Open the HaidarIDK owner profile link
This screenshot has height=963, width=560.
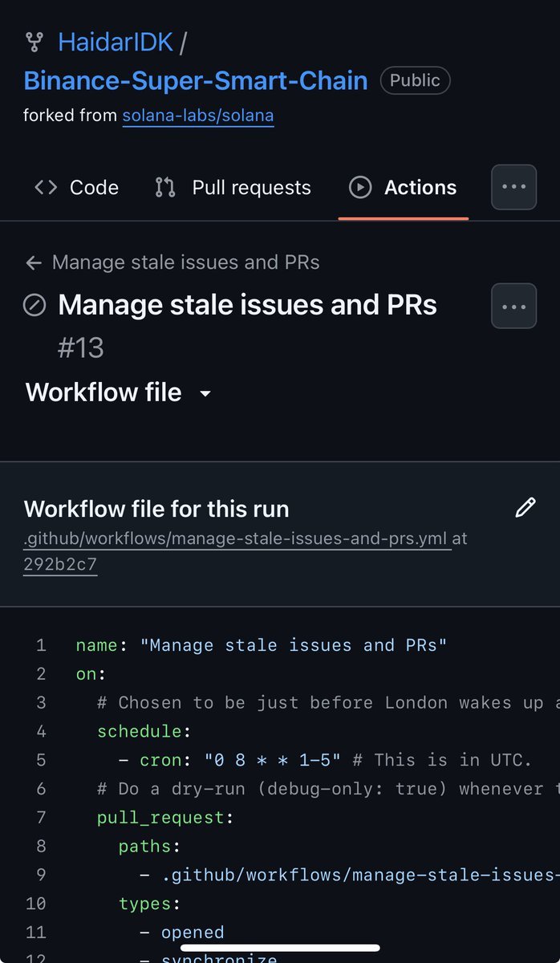pos(116,42)
